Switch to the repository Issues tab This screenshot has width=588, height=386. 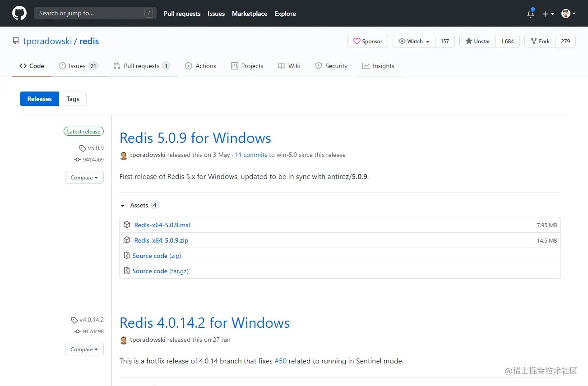point(79,66)
